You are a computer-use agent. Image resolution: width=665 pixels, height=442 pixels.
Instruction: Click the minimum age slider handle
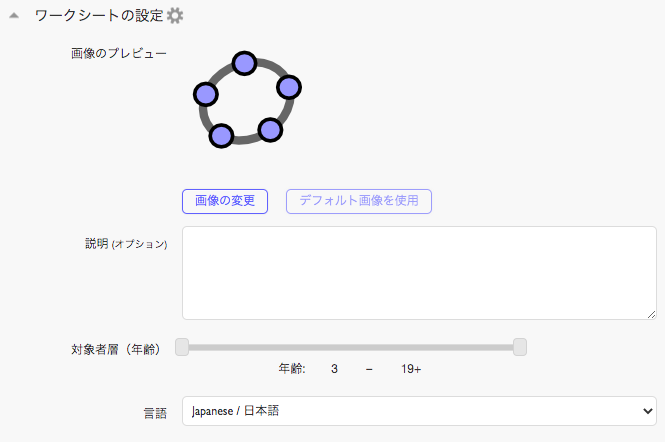coord(182,347)
